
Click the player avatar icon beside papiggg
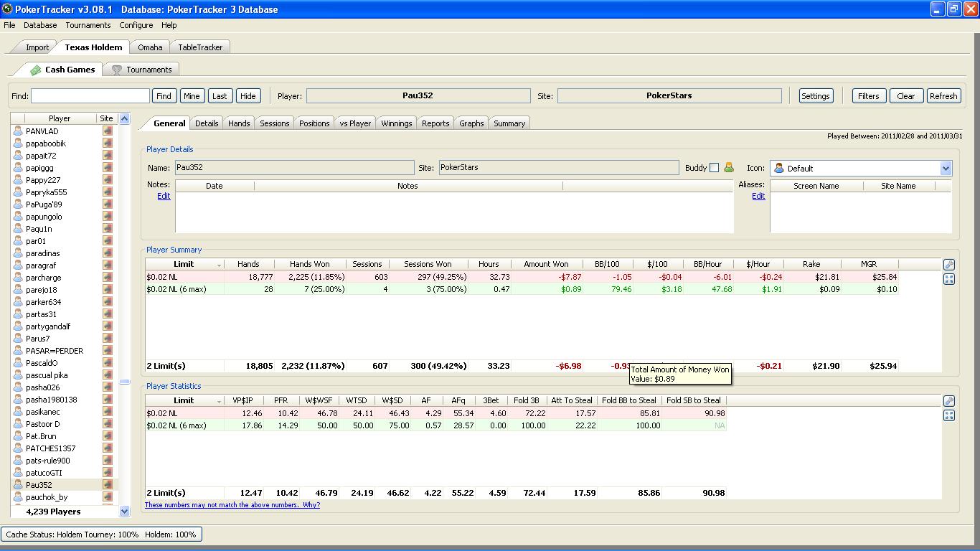[x=18, y=168]
